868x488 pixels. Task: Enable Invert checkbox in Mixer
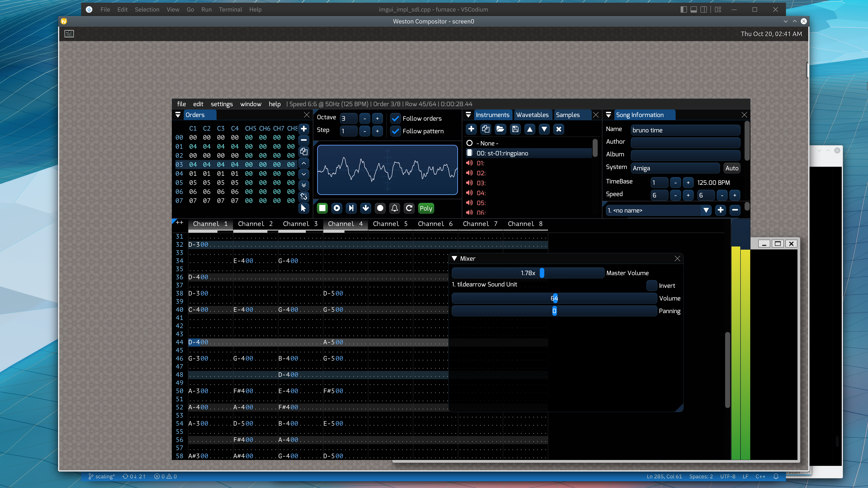coord(652,286)
